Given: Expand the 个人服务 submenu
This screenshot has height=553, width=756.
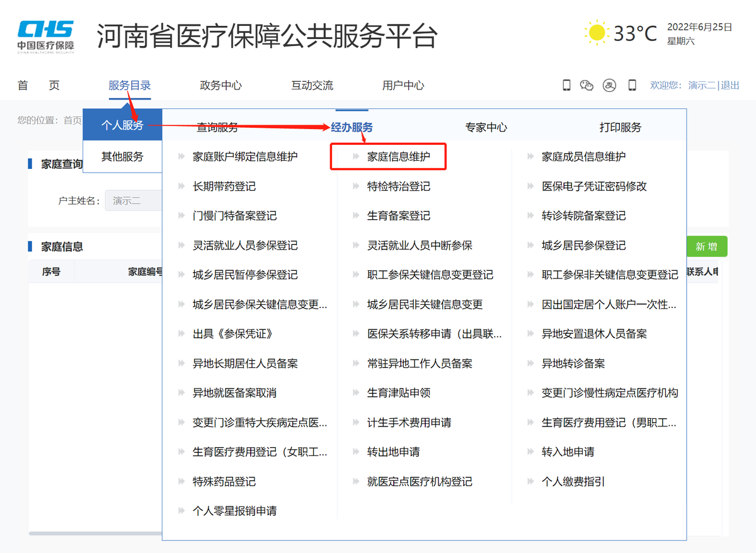Looking at the screenshot, I should [123, 125].
